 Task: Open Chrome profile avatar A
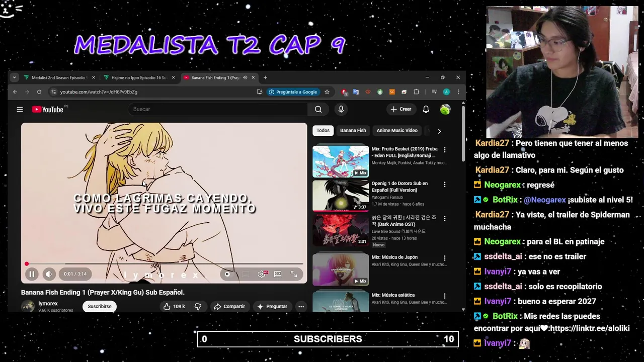[446, 92]
